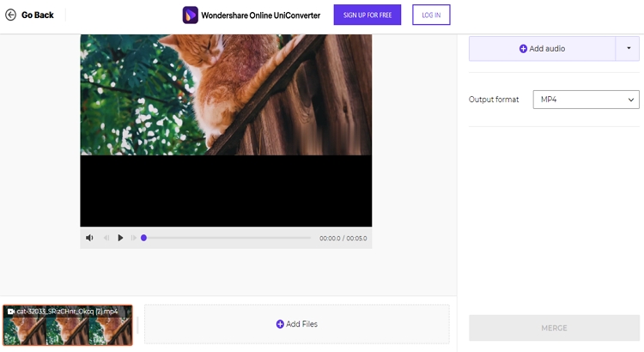Click the Go Back arrow icon

pos(10,15)
